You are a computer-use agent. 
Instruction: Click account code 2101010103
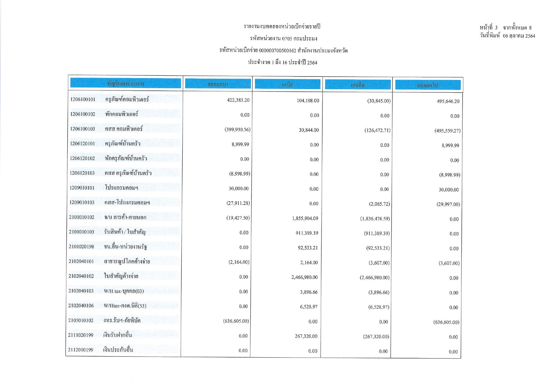[82, 232]
